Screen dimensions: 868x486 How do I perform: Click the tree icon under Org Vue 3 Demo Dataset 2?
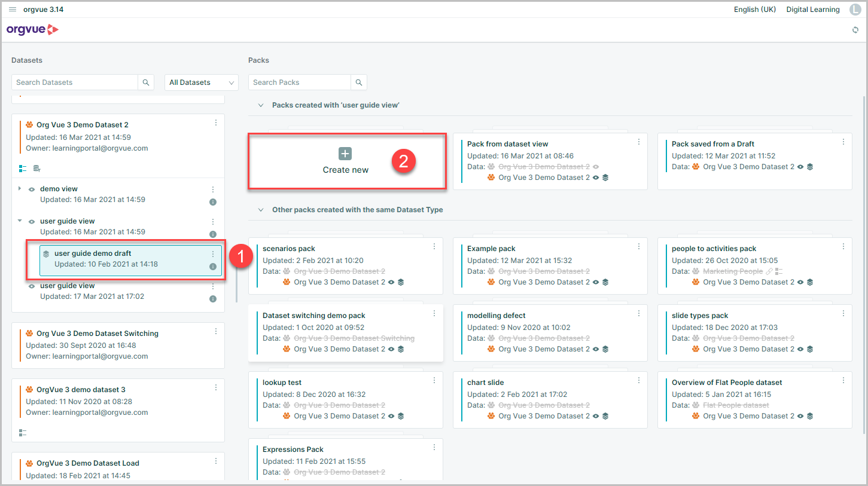click(x=23, y=169)
